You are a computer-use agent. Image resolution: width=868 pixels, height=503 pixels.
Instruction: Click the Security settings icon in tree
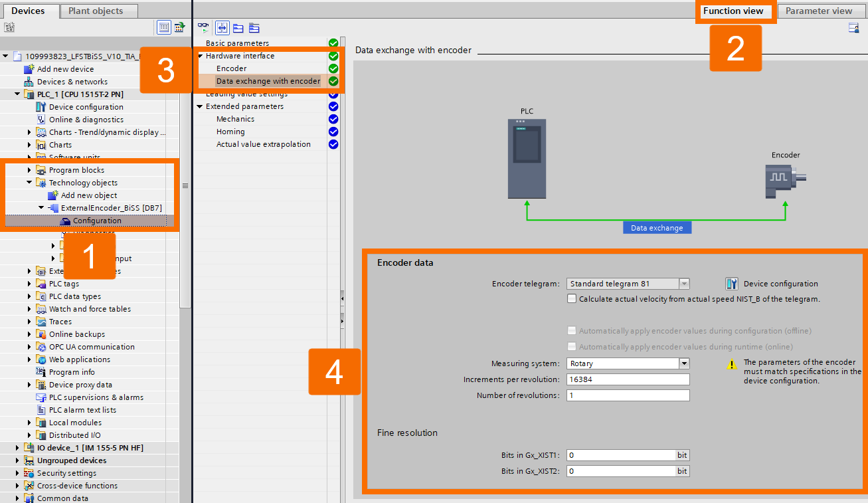(29, 473)
